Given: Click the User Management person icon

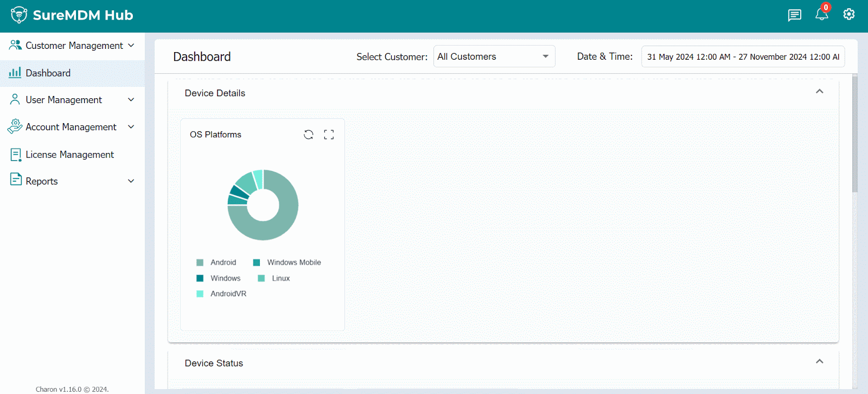Looking at the screenshot, I should (x=15, y=99).
